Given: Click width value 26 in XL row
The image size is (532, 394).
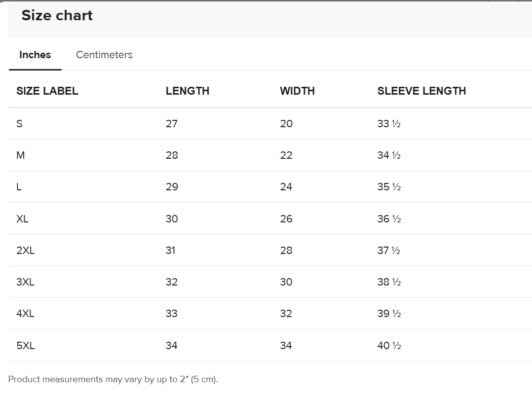Looking at the screenshot, I should 286,219.
